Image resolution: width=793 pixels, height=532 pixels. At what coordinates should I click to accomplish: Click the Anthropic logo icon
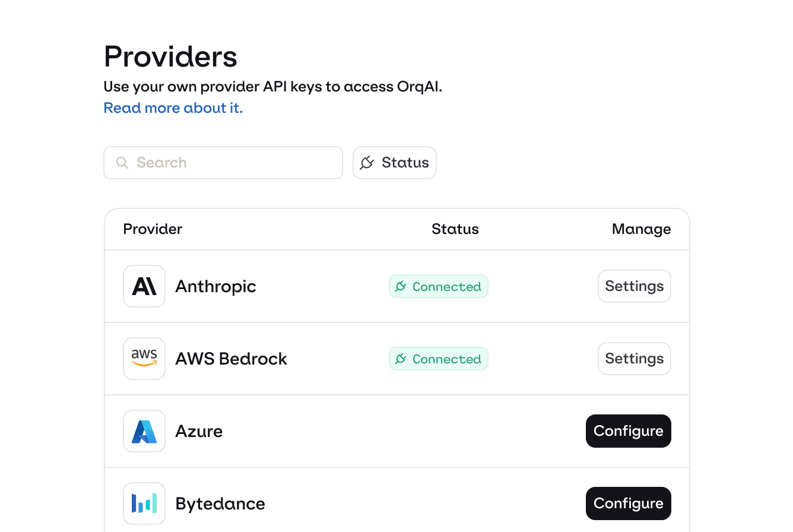click(144, 286)
